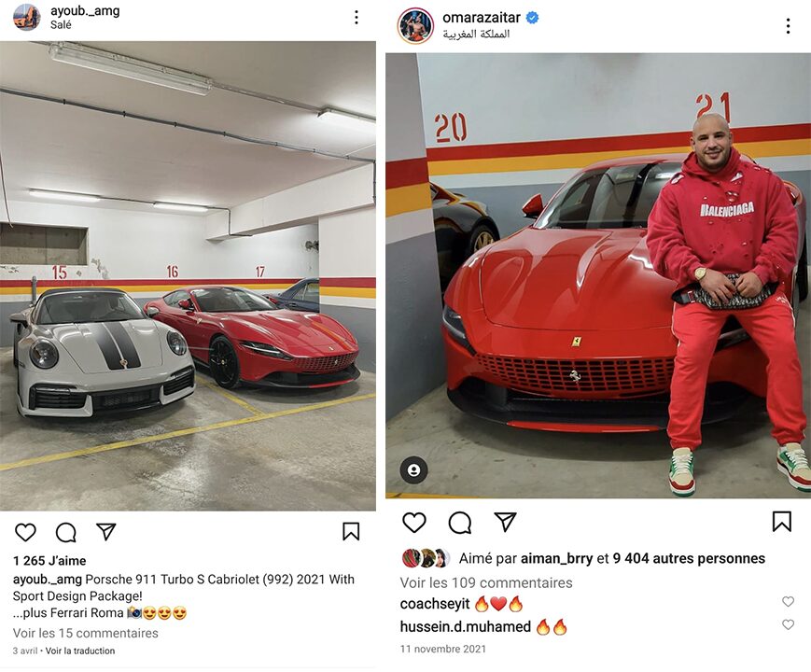The image size is (811, 672).
Task: Open the aiman_brry profile from likes
Action: (556, 559)
